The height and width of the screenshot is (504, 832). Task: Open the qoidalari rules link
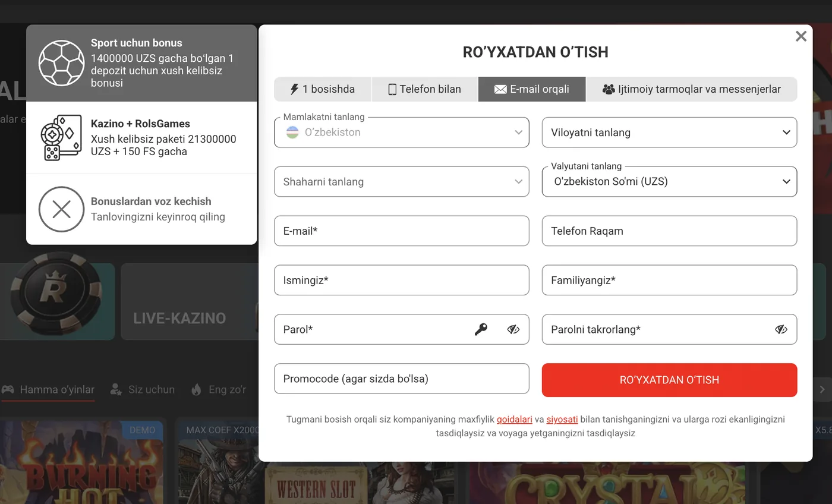click(x=515, y=420)
